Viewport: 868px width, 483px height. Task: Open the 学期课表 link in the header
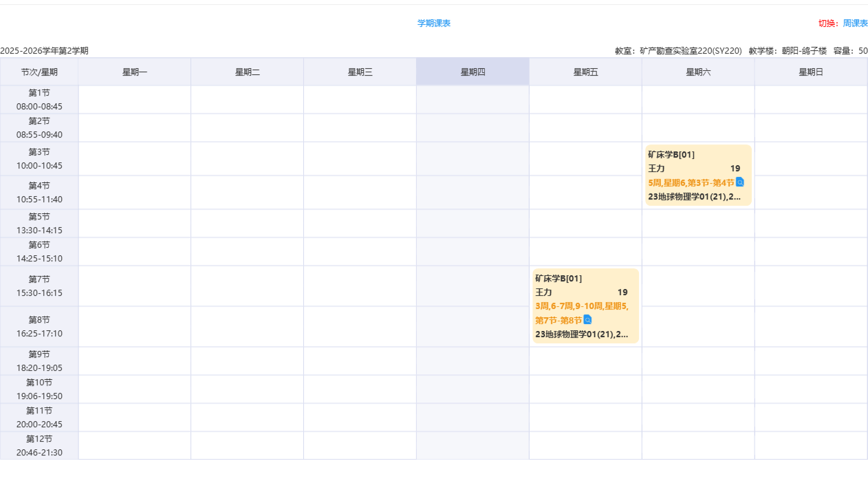434,23
